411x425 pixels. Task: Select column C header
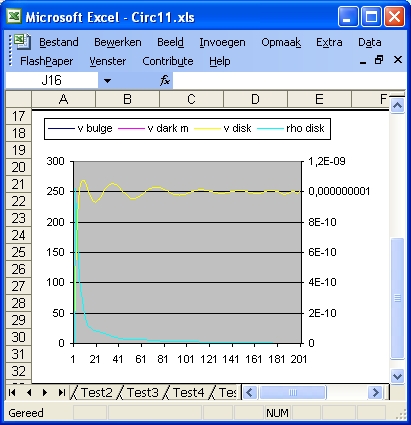[191, 99]
